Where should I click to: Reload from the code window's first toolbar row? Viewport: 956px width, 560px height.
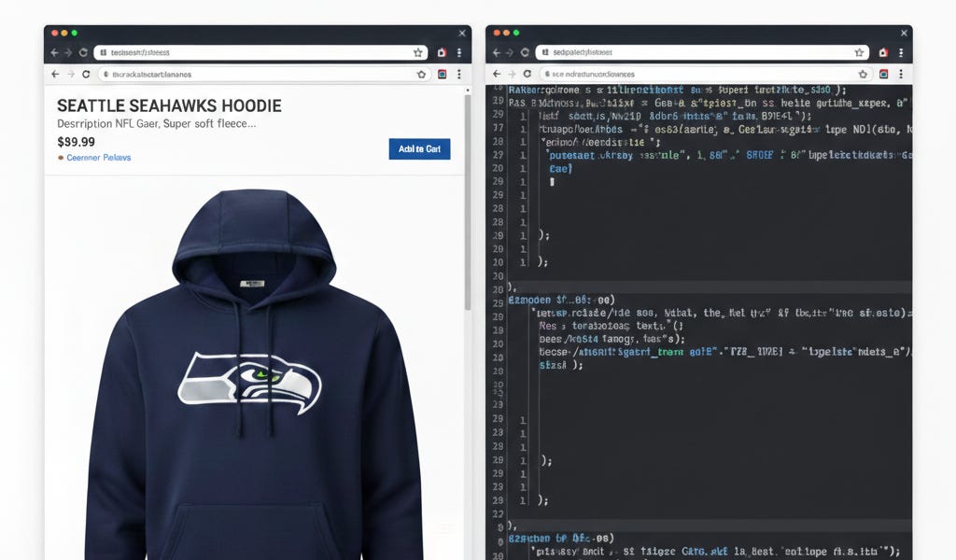point(525,53)
